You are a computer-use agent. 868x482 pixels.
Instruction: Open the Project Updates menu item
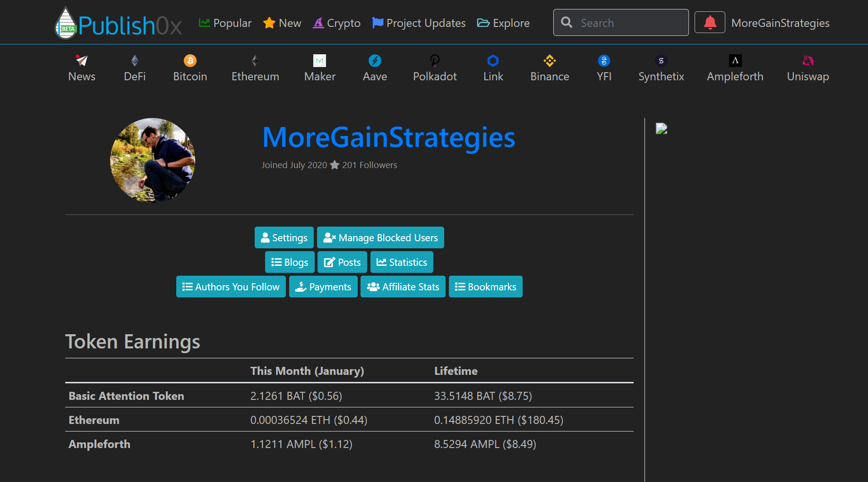pyautogui.click(x=419, y=23)
